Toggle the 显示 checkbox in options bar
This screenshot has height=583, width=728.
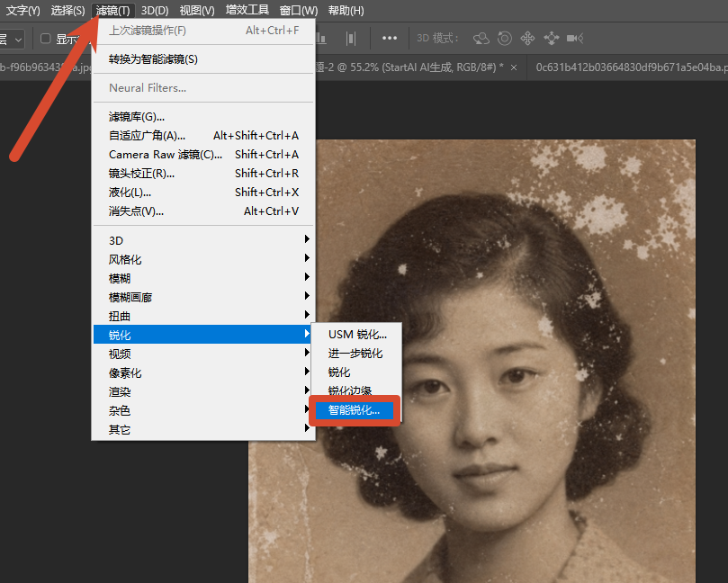46,39
